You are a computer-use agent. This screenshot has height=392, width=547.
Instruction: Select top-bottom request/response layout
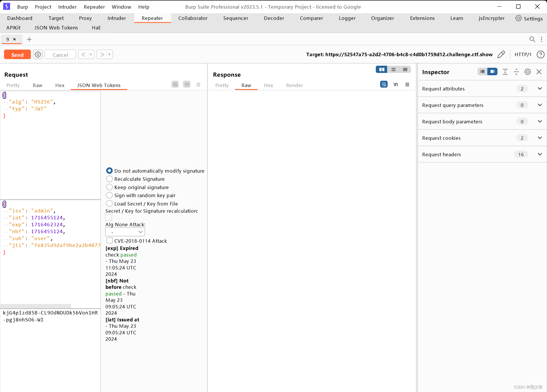[x=393, y=69]
